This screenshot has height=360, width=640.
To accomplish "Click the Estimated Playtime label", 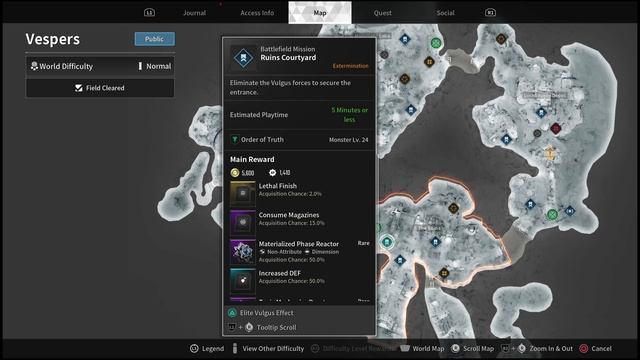I will point(259,115).
